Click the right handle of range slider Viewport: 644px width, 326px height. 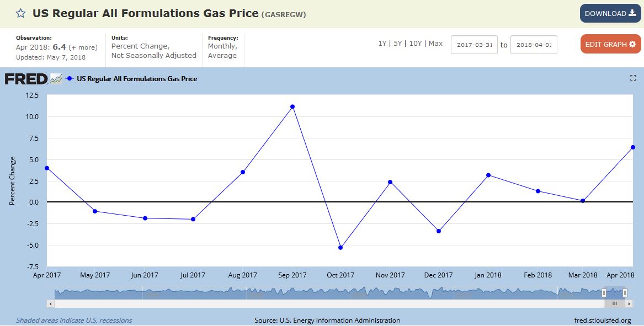coord(625,293)
